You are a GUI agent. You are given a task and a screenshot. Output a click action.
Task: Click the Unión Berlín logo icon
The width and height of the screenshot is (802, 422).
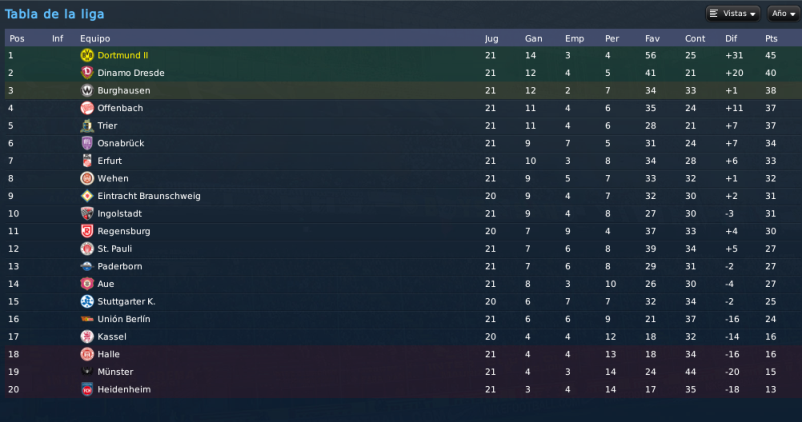pos(87,319)
